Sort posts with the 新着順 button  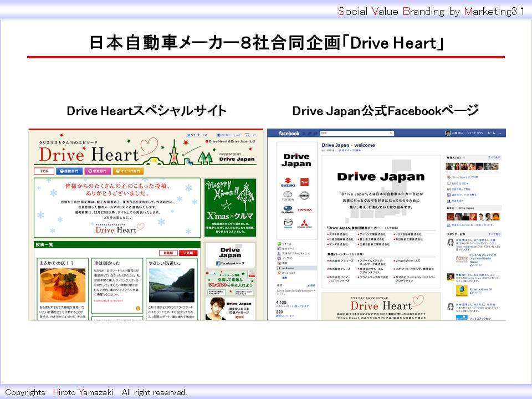(x=168, y=253)
